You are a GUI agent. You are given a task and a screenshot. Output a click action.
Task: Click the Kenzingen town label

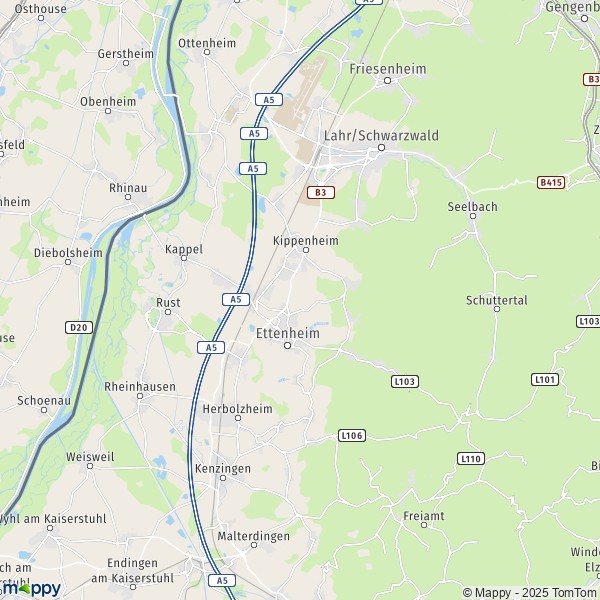(x=223, y=468)
